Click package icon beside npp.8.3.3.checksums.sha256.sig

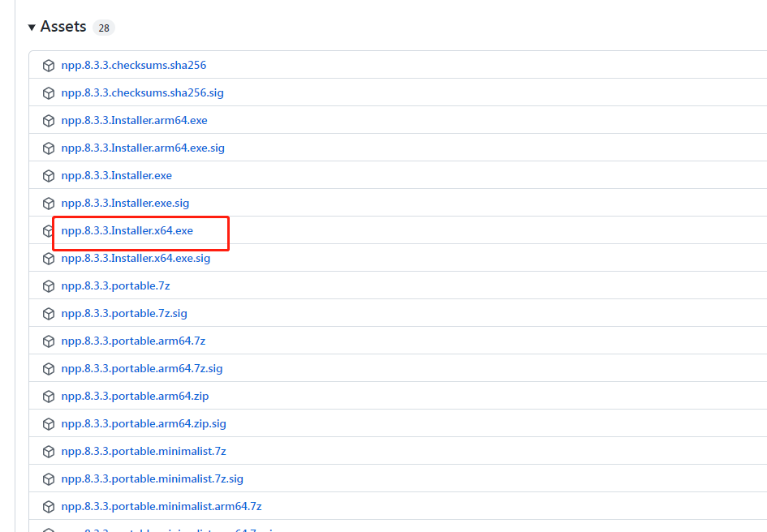pos(49,93)
